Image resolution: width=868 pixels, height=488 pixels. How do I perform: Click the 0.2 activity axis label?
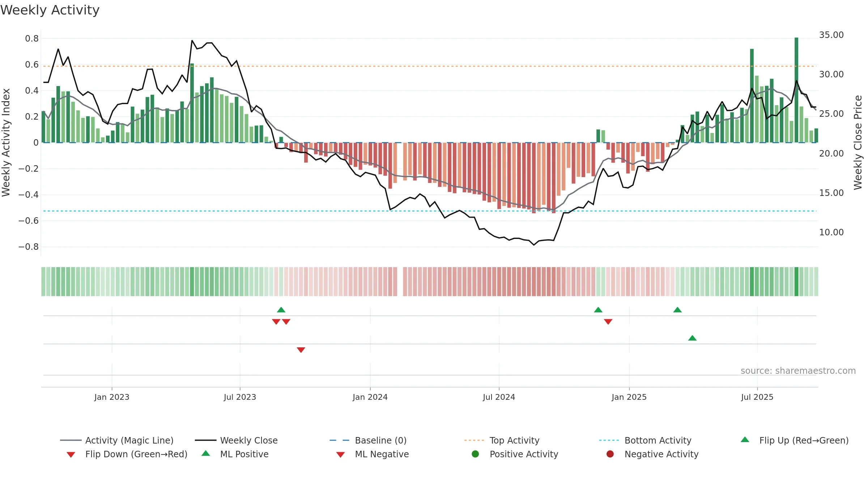pyautogui.click(x=32, y=117)
